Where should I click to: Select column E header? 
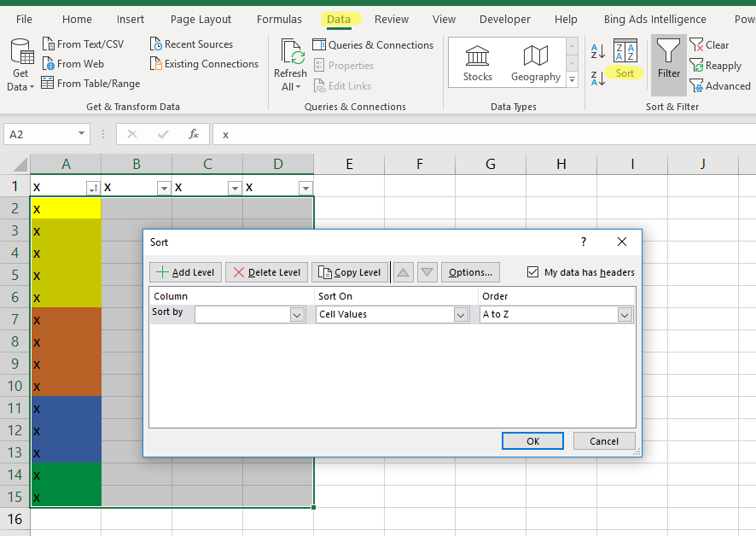pos(349,164)
